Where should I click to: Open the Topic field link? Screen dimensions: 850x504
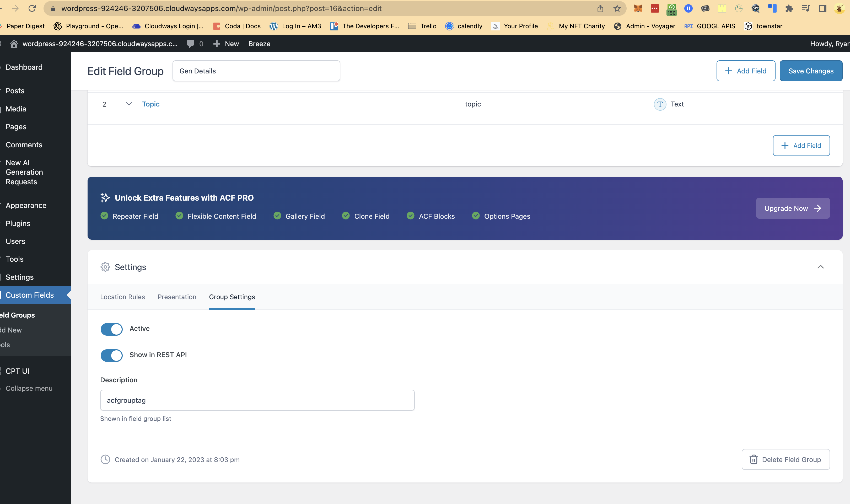pyautogui.click(x=151, y=104)
